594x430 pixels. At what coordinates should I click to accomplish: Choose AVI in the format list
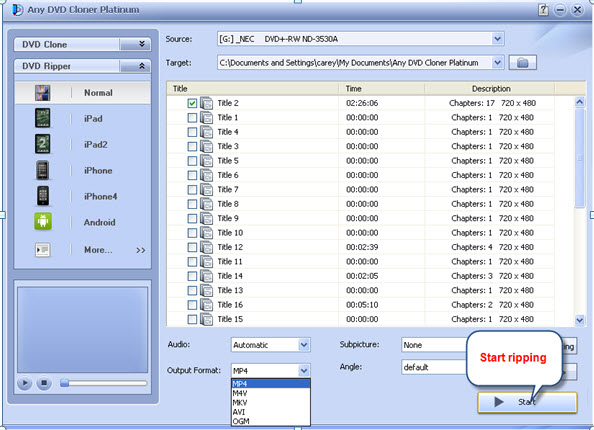click(x=271, y=412)
